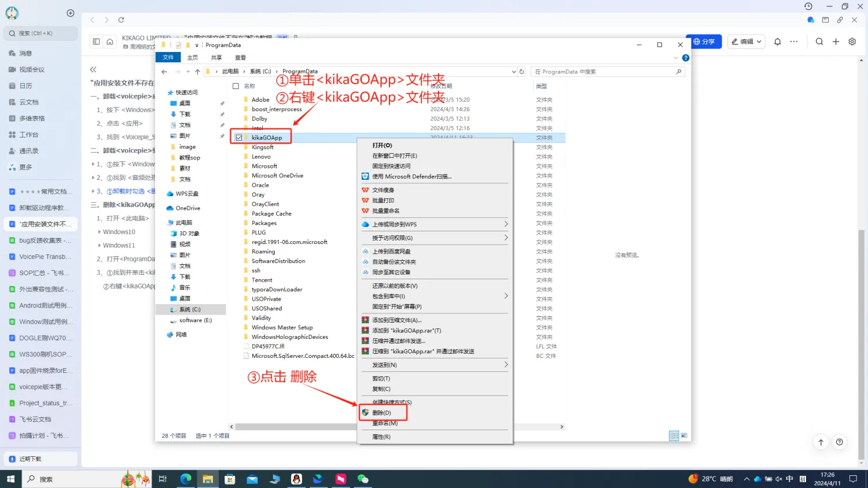
Task: Click the refresh page arrow icon
Action: pos(121,20)
